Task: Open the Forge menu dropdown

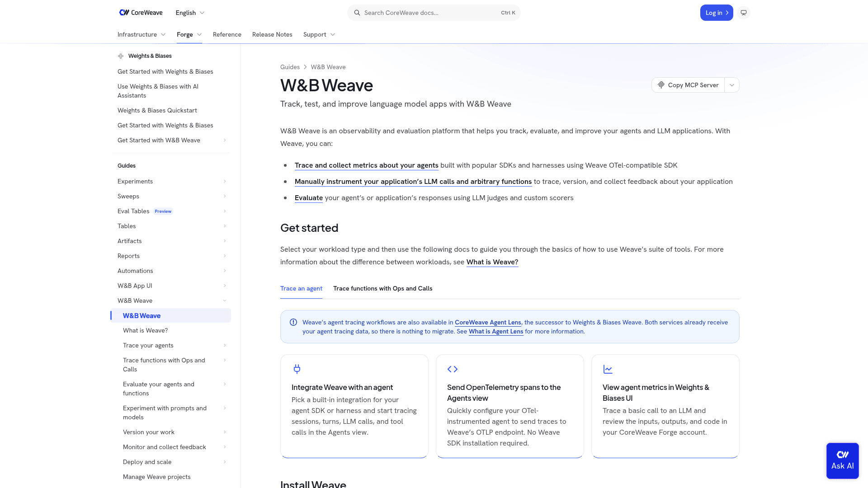Action: click(x=189, y=34)
